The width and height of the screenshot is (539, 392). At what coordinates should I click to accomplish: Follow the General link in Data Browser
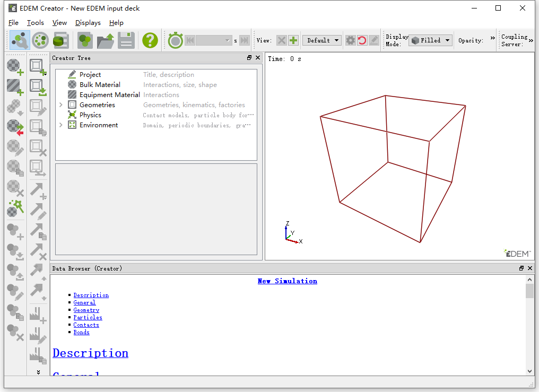point(84,303)
